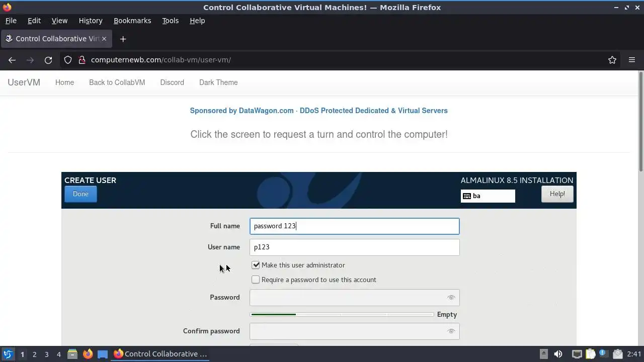Viewport: 644px width, 362px height.
Task: Open the View menu
Action: tap(59, 21)
